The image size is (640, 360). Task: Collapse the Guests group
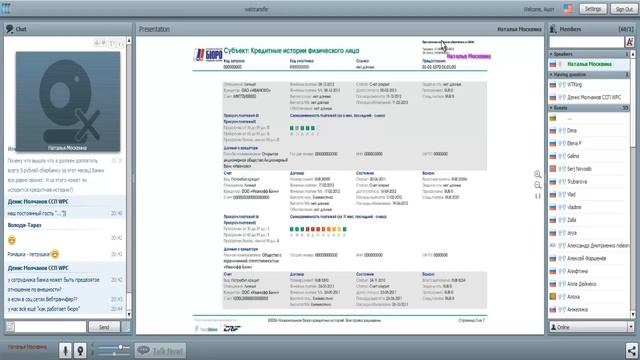(589, 108)
